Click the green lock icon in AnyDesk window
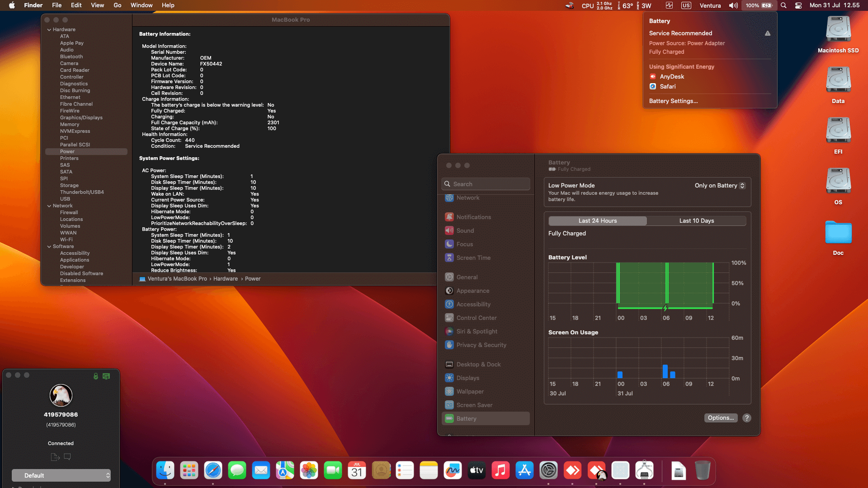 [96, 376]
